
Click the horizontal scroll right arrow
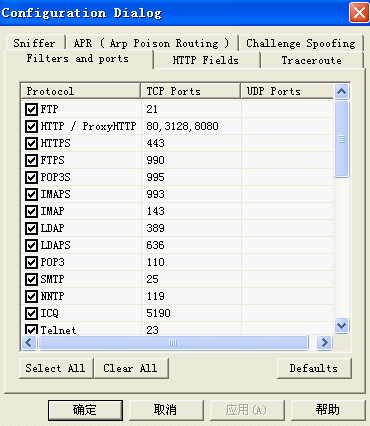point(325,343)
